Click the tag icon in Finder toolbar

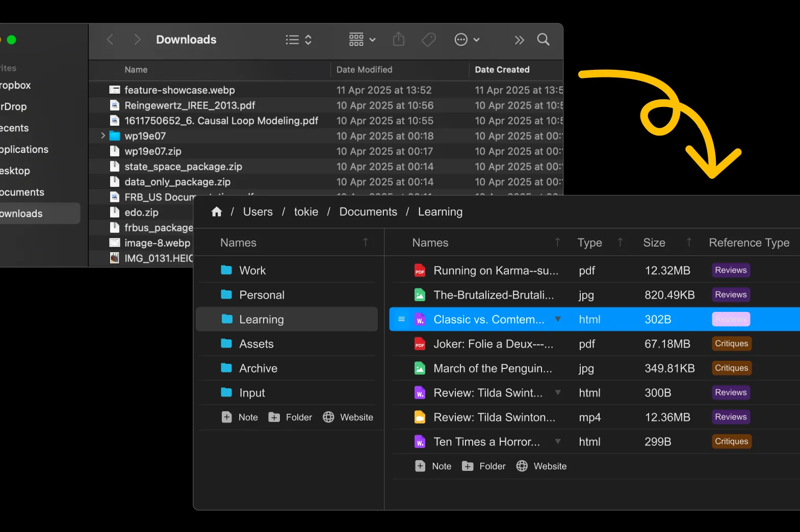[x=428, y=40]
